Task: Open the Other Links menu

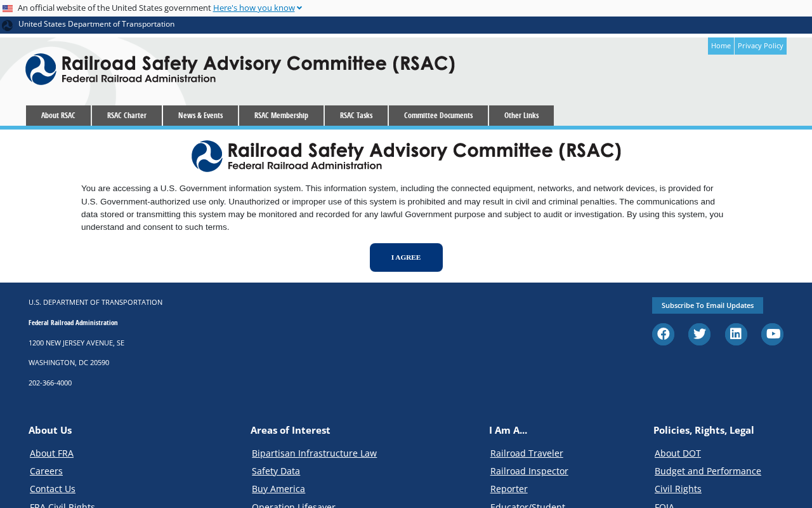Action: [521, 116]
